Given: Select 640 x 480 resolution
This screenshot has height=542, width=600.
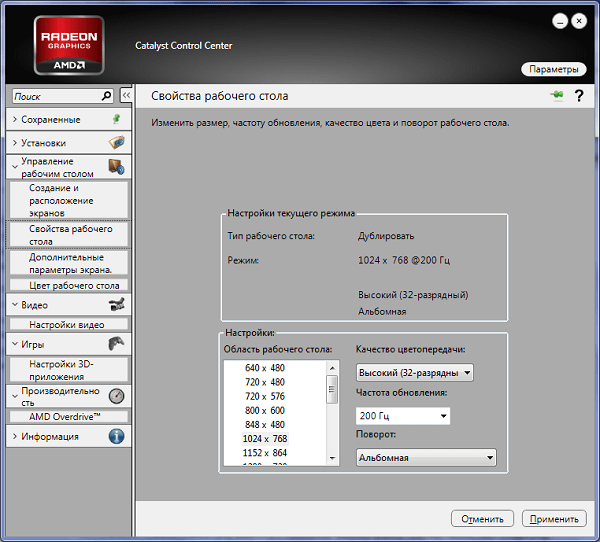Looking at the screenshot, I should (x=265, y=368).
